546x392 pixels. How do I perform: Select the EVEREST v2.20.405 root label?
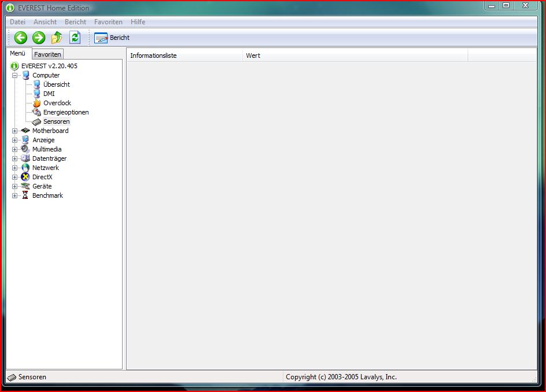tap(49, 66)
